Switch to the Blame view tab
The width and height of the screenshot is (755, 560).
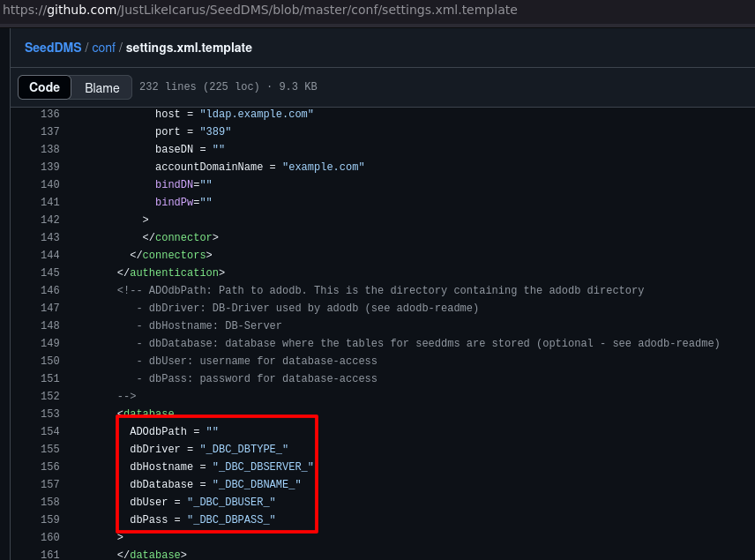click(x=102, y=87)
